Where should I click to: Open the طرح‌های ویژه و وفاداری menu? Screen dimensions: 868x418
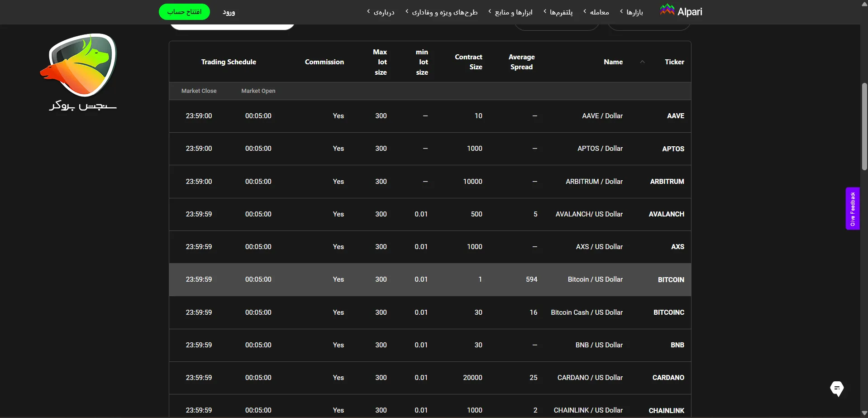(x=442, y=12)
